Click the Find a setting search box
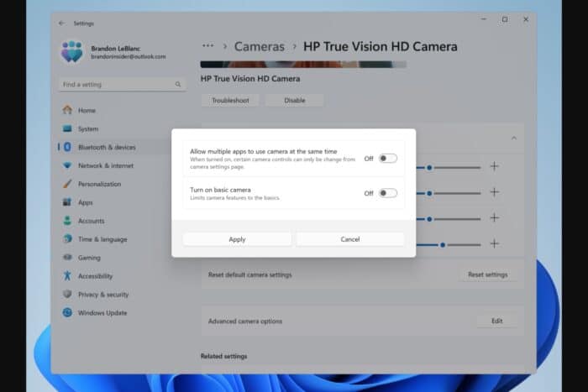The height and width of the screenshot is (392, 588). click(123, 84)
